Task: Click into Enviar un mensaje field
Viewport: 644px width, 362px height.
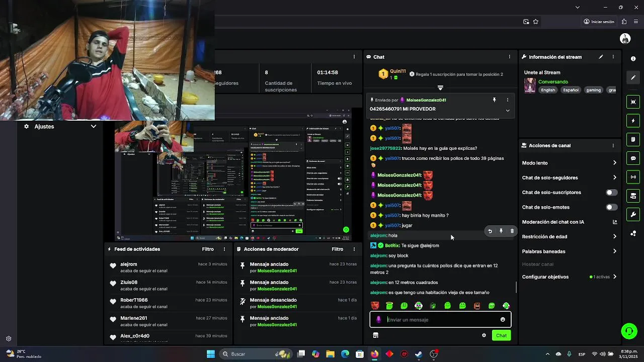Action: pyautogui.click(x=440, y=320)
